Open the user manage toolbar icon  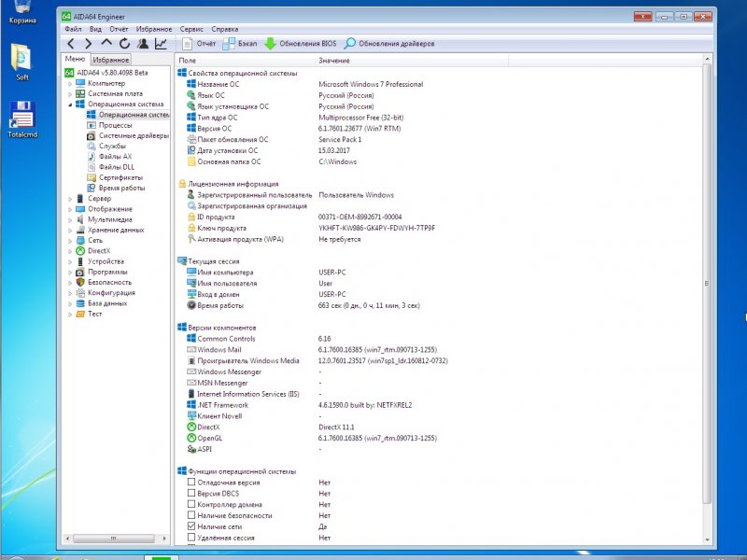(143, 44)
